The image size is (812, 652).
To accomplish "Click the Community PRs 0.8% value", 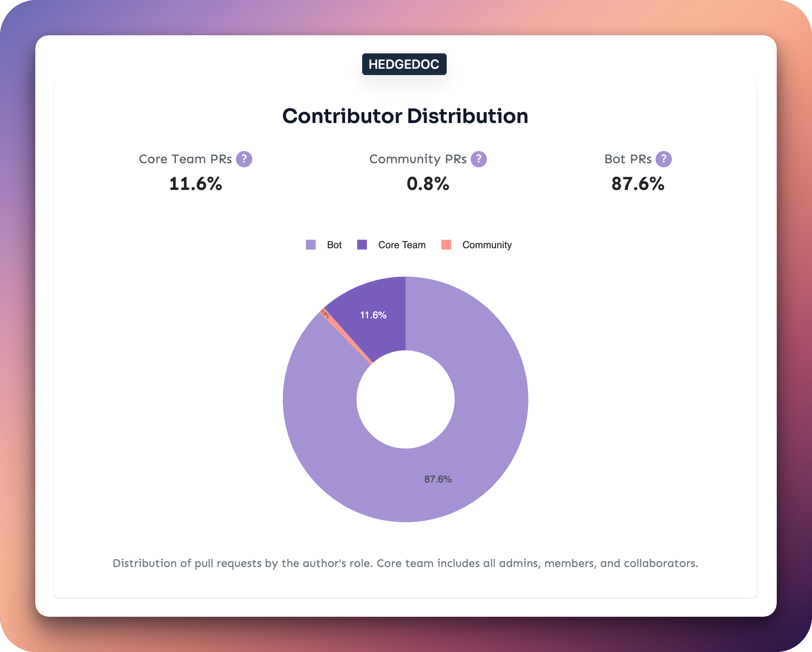I will pyautogui.click(x=428, y=184).
